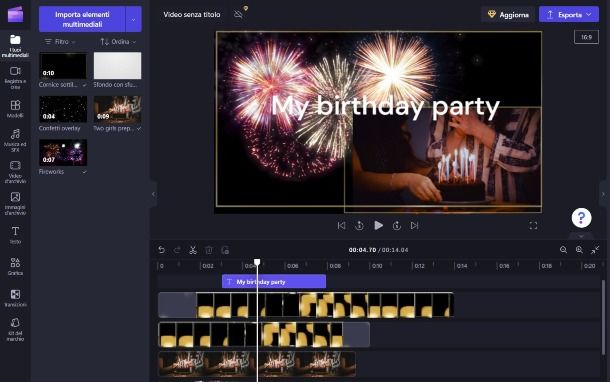Undo the last action
The width and height of the screenshot is (610, 382).
pyautogui.click(x=161, y=250)
